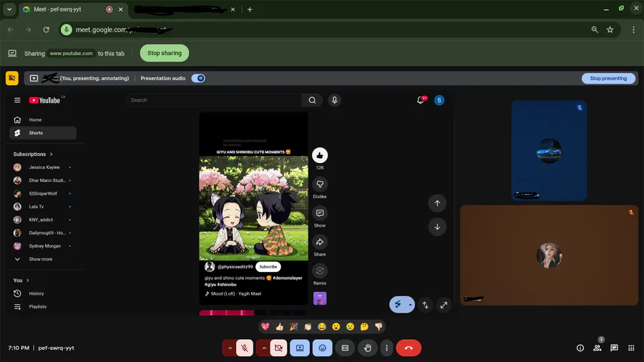Open Chrome tab search dropdown arrow
Viewport: 644px width, 362px height.
[9, 9]
